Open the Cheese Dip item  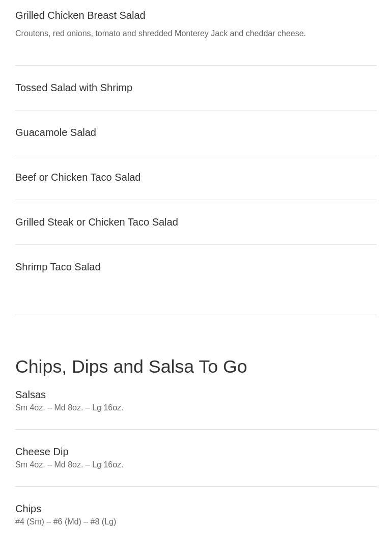(x=42, y=452)
